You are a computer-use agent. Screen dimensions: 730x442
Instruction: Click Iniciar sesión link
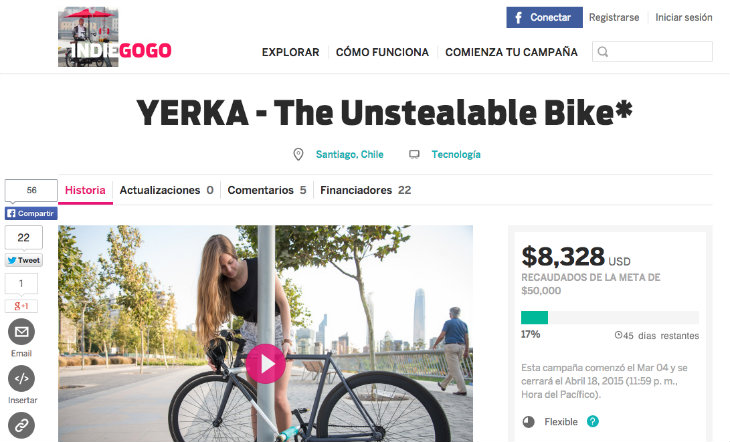(683, 18)
